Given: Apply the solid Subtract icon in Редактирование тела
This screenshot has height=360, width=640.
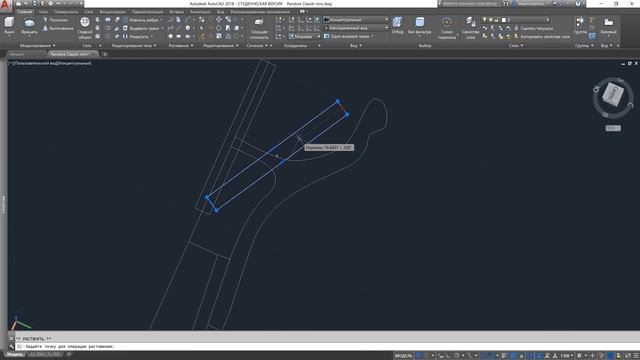Looking at the screenshot, I should pos(107,28).
